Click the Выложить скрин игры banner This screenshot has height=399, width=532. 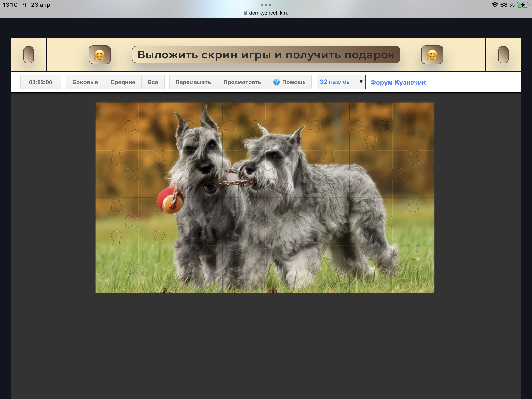pos(266,55)
